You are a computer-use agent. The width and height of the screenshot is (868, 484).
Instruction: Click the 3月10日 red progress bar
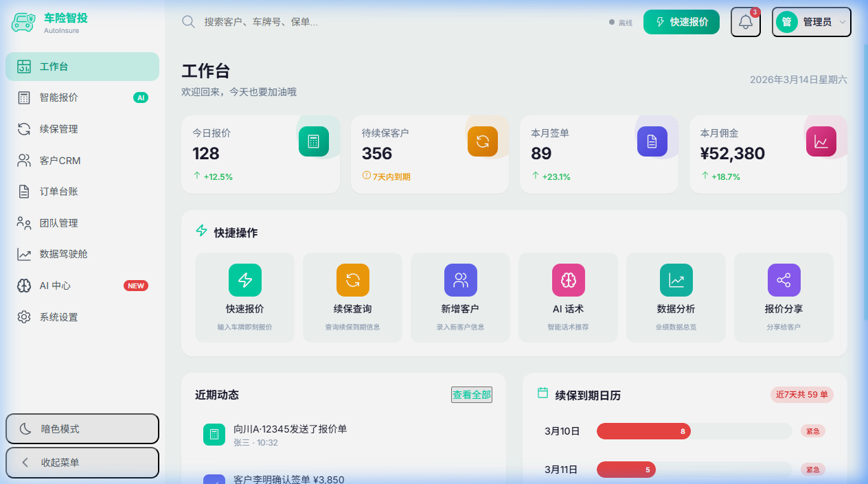pos(643,431)
